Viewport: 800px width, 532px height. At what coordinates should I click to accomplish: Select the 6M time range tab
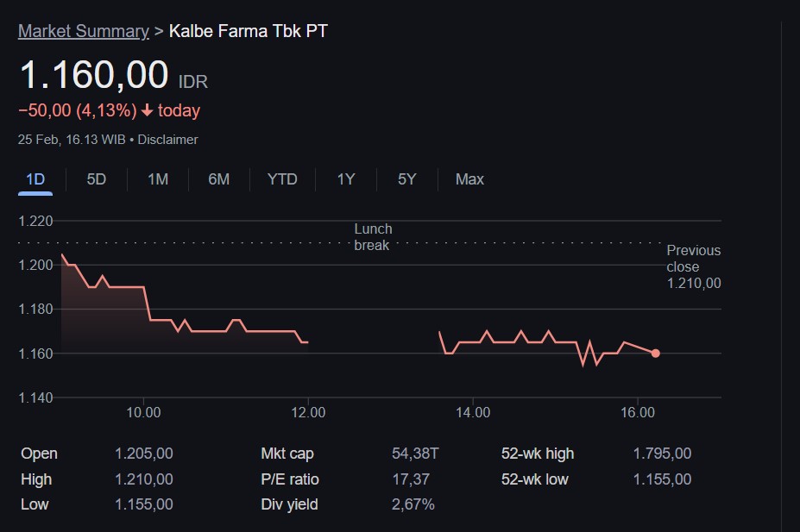coord(219,179)
